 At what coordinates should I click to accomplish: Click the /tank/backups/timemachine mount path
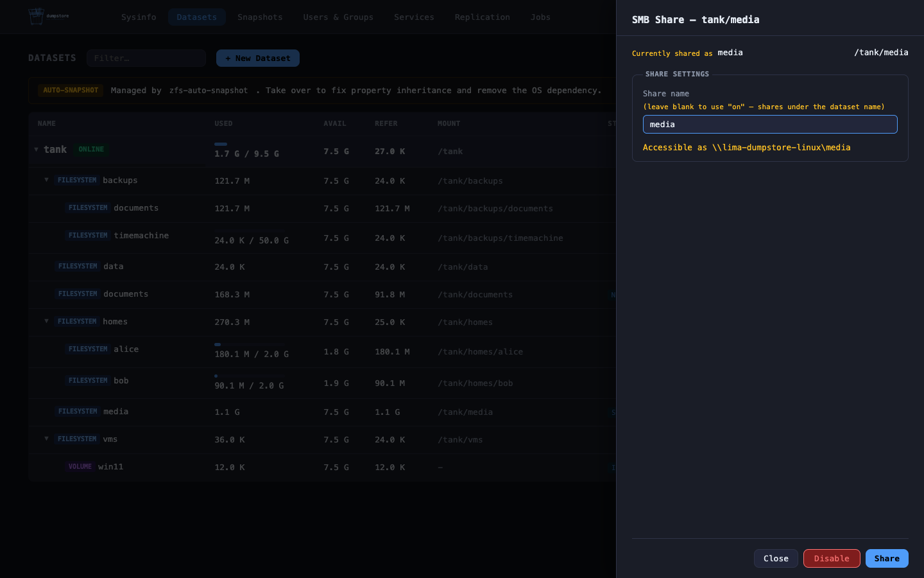(x=501, y=238)
